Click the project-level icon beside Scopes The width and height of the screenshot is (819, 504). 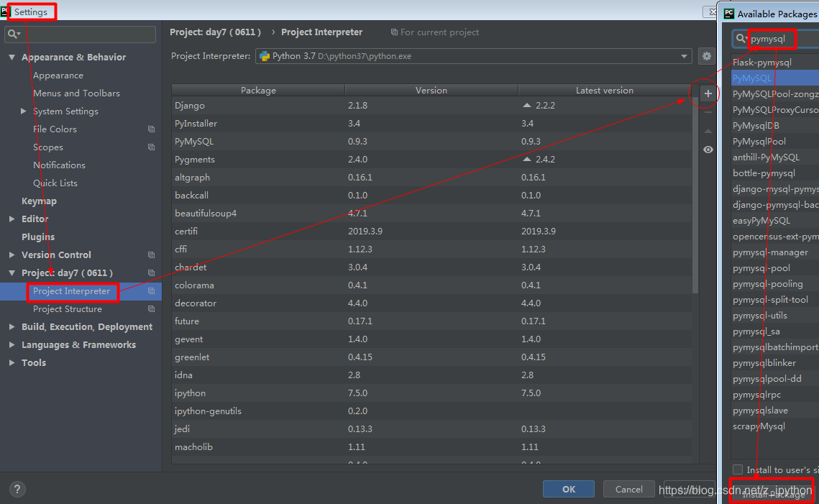(x=151, y=147)
